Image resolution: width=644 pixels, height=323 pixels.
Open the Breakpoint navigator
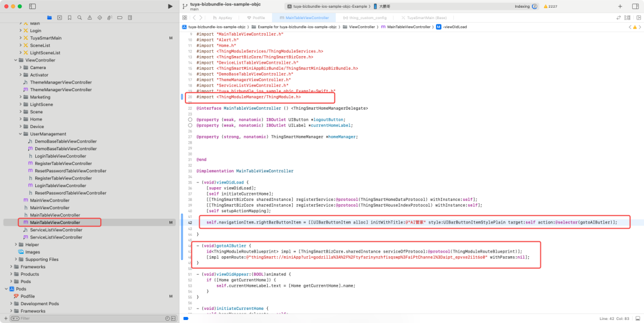click(119, 18)
